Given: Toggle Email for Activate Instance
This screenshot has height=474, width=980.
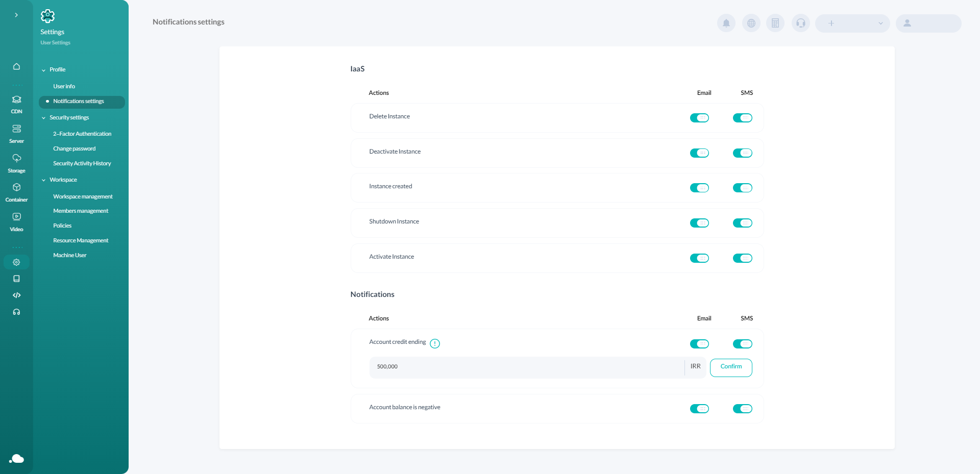Looking at the screenshot, I should (699, 258).
